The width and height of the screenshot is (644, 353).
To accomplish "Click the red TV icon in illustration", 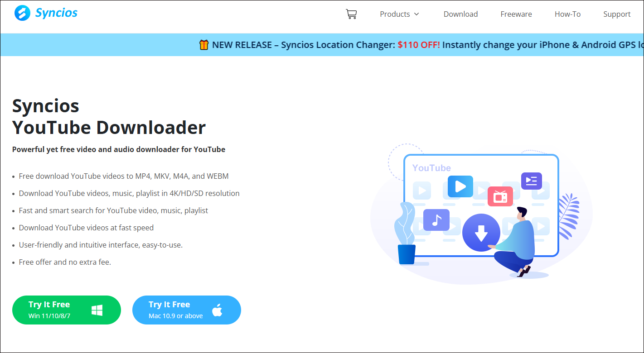I will (x=500, y=196).
